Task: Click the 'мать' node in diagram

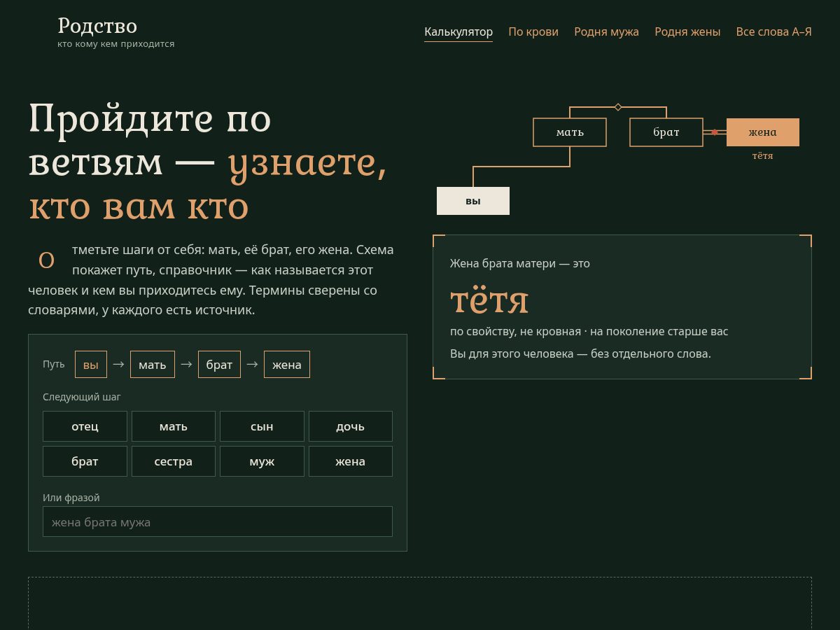Action: tap(570, 132)
